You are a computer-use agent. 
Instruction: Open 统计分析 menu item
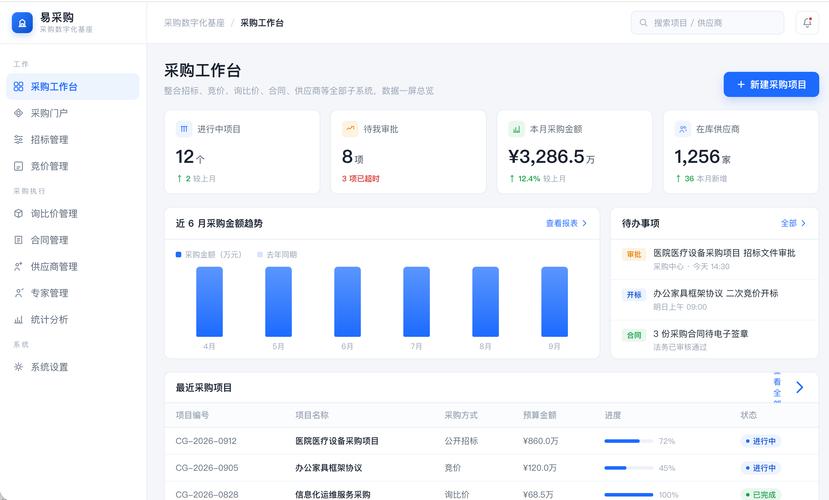[72, 319]
